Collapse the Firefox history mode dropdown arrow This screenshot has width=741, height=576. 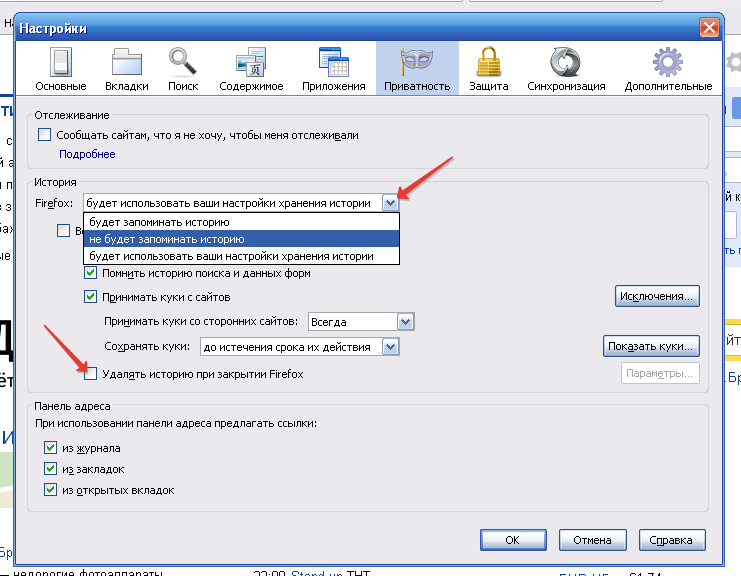pos(390,203)
